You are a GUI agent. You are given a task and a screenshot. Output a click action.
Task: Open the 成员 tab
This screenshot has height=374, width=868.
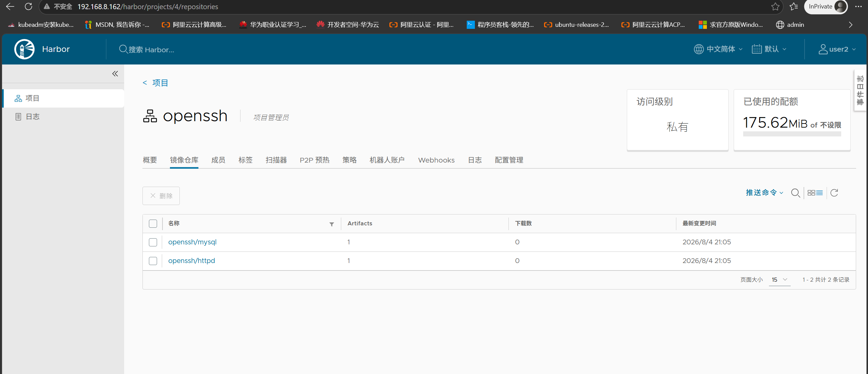[x=218, y=160]
